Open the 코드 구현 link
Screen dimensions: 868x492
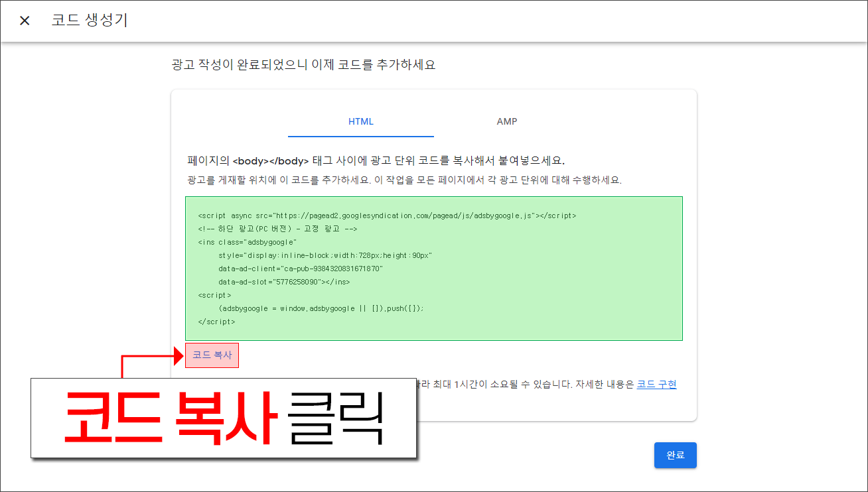pos(656,385)
